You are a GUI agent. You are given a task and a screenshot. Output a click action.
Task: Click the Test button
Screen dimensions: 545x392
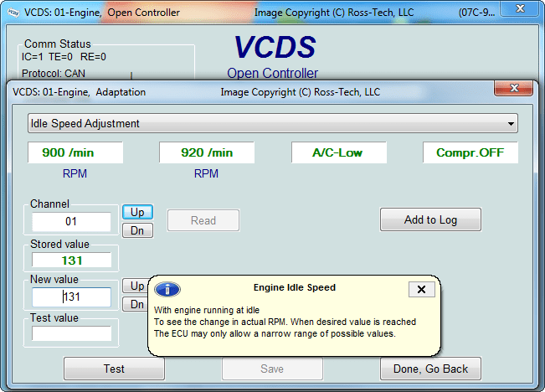click(x=114, y=369)
